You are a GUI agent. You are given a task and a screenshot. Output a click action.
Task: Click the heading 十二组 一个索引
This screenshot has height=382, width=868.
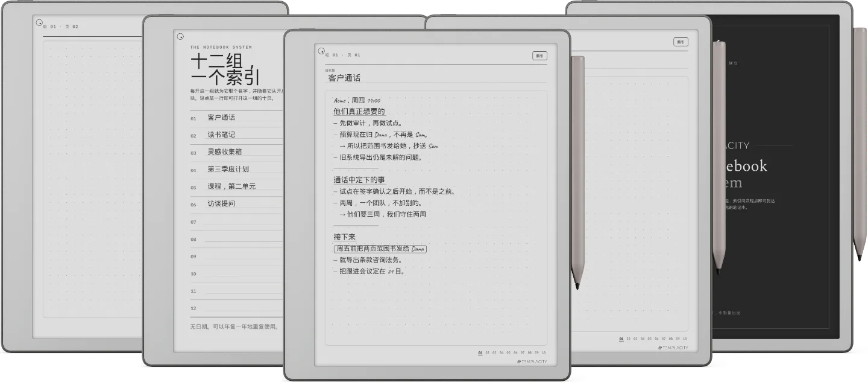(x=225, y=70)
